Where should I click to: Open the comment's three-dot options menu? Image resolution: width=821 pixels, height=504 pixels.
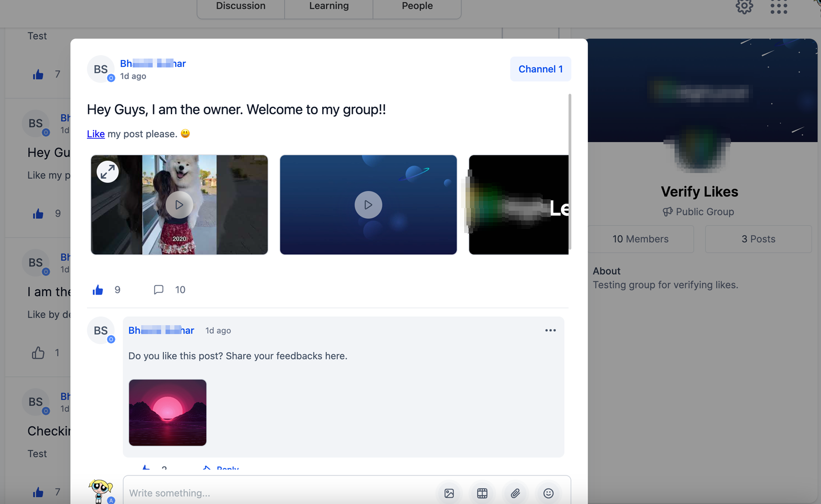coord(550,330)
